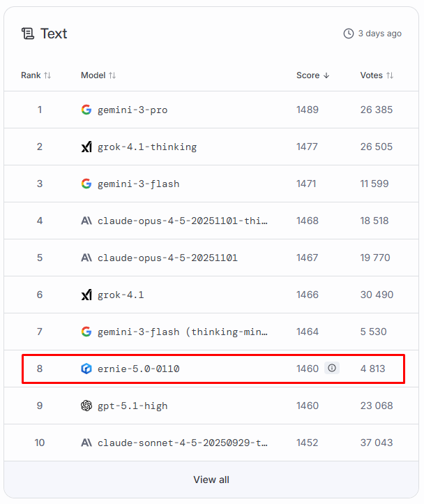
Task: Click the Text leaderboard scroll icon
Action: (x=28, y=34)
